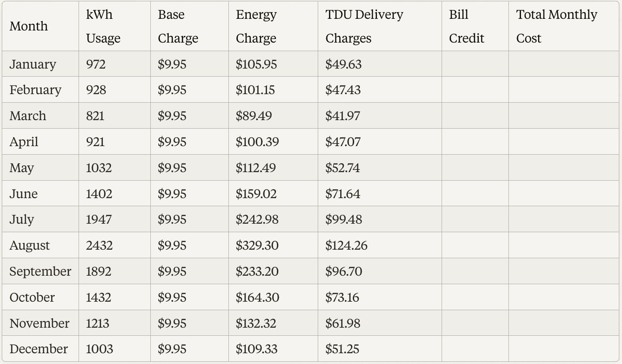Screen dimensions: 622x364
Task: Select the $9.95 base charge for May
Action: point(172,168)
